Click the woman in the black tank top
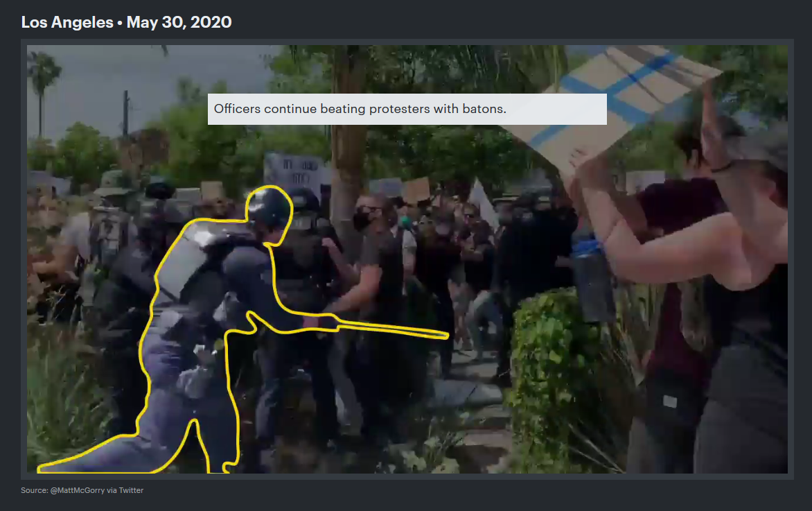The height and width of the screenshot is (511, 812). (741, 312)
